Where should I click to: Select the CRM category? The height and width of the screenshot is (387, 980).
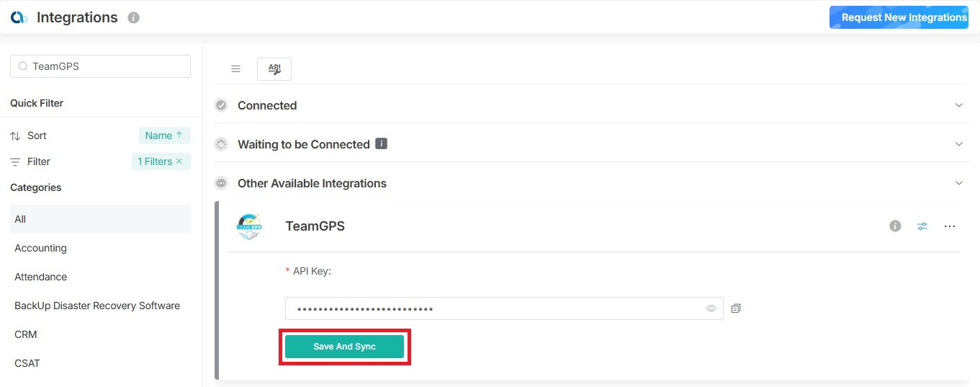(26, 334)
